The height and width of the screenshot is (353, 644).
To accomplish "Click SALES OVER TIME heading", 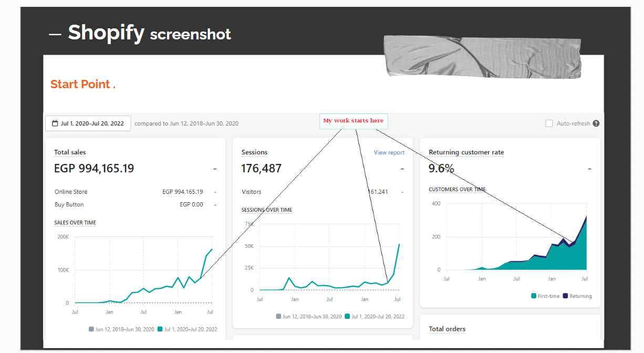I will tap(75, 223).
